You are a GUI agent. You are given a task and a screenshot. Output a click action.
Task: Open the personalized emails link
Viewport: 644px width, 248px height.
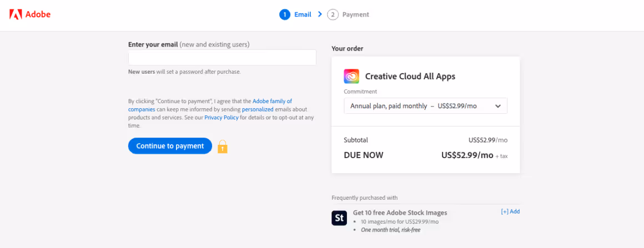coord(258,110)
